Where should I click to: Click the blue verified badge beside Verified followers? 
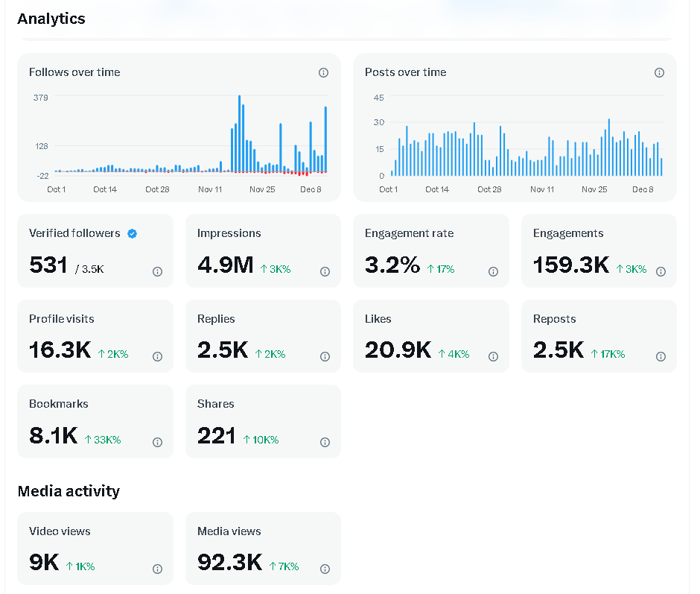pyautogui.click(x=132, y=233)
